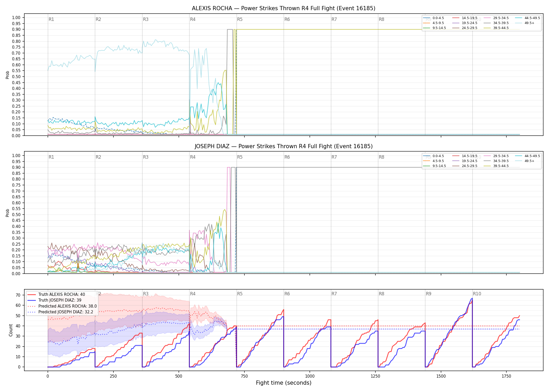549x392 pixels.
Task: Click the ALEXIS ROCHA chart title
Action: point(283,8)
